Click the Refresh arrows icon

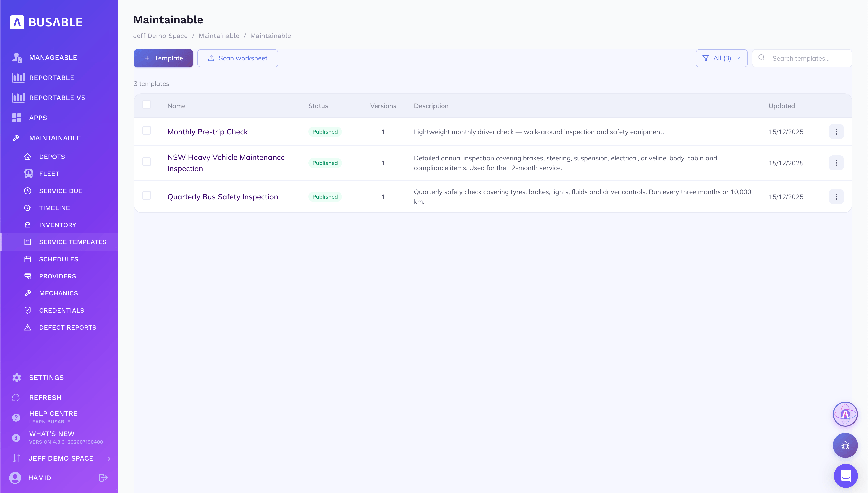pyautogui.click(x=16, y=398)
